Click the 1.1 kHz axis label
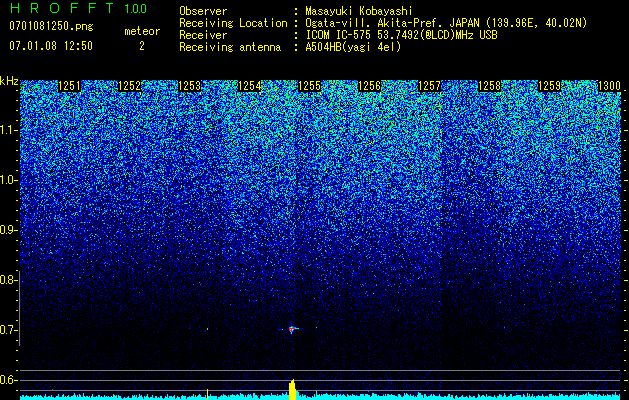629x400 pixels. 8,130
